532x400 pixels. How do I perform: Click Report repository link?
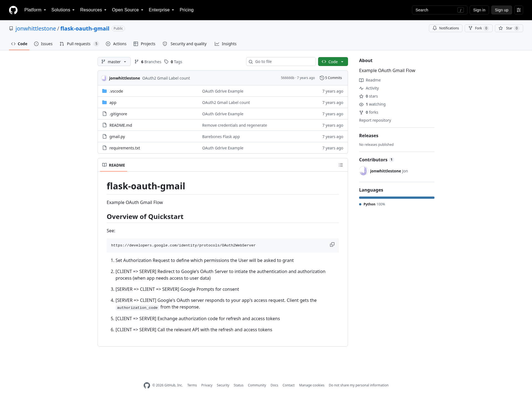tap(375, 120)
